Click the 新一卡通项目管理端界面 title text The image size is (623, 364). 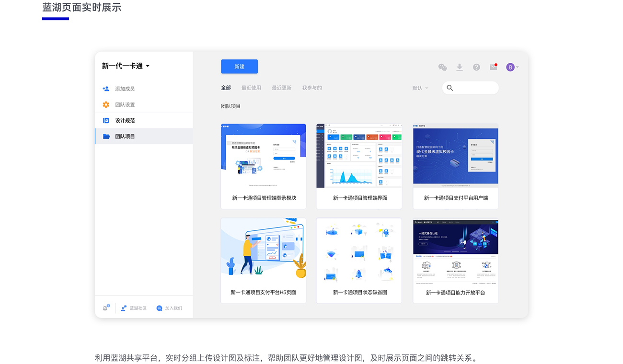pyautogui.click(x=360, y=198)
